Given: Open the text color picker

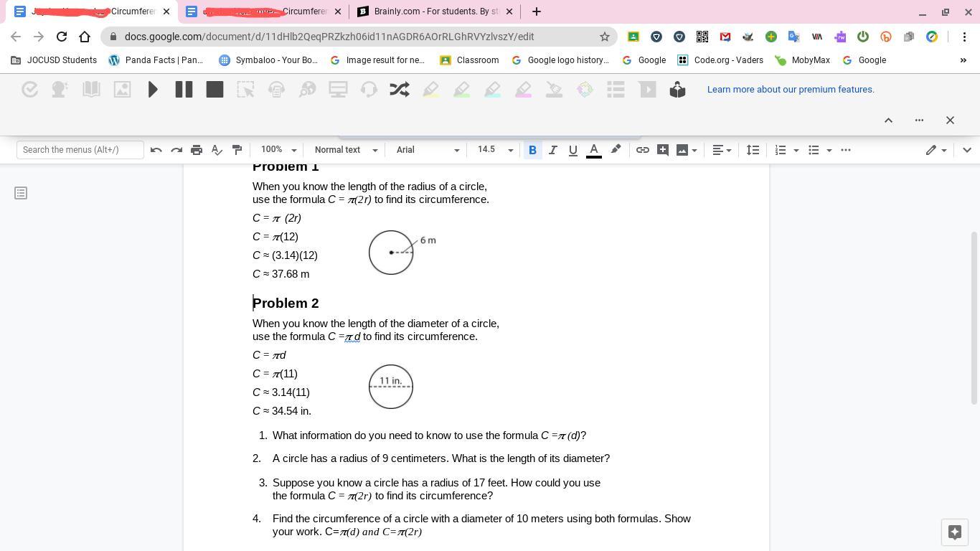Looking at the screenshot, I should pyautogui.click(x=594, y=150).
